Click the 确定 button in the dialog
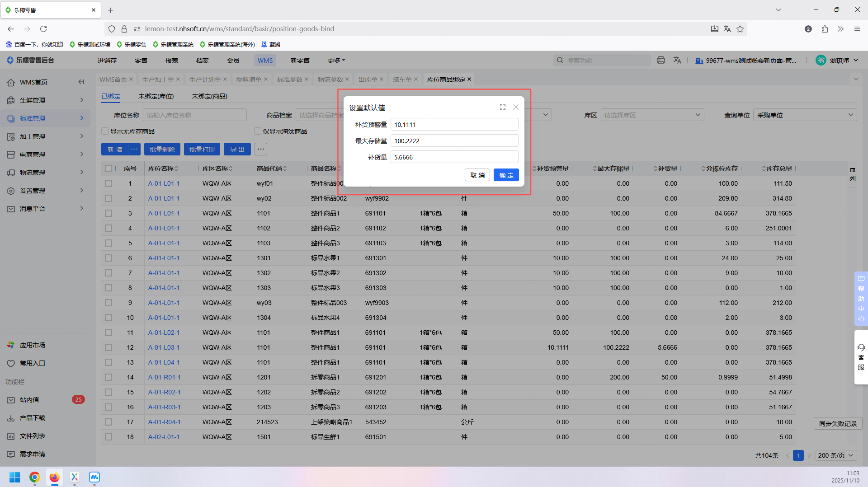The width and height of the screenshot is (868, 487). pos(506,175)
